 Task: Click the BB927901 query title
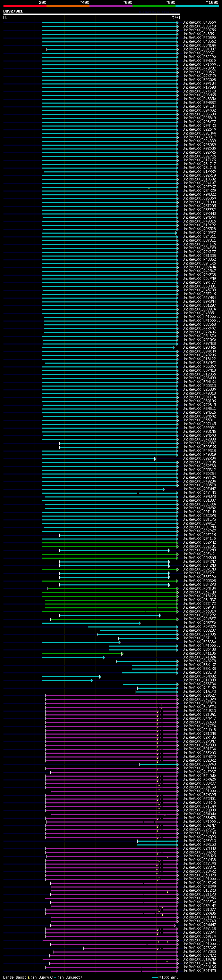[13, 11]
